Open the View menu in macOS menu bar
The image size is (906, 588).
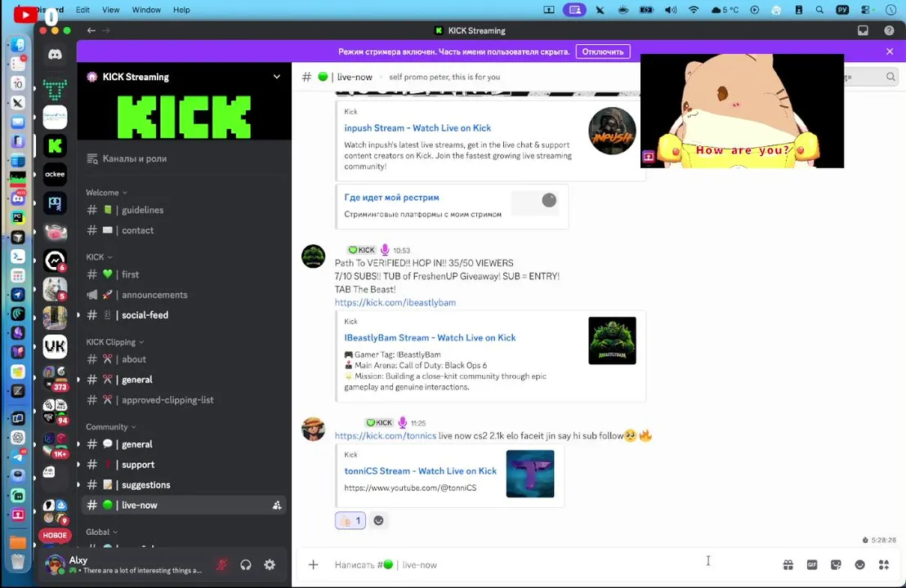click(110, 10)
